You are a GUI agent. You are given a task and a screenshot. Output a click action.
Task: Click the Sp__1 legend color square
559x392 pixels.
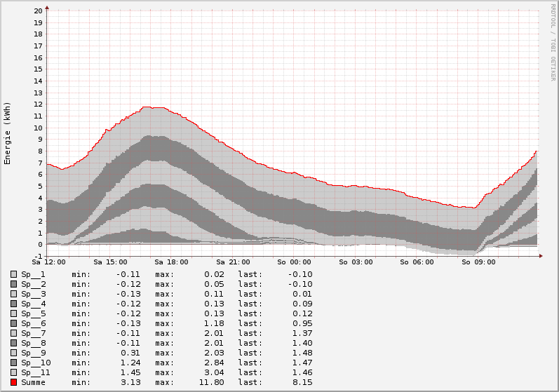(x=13, y=274)
